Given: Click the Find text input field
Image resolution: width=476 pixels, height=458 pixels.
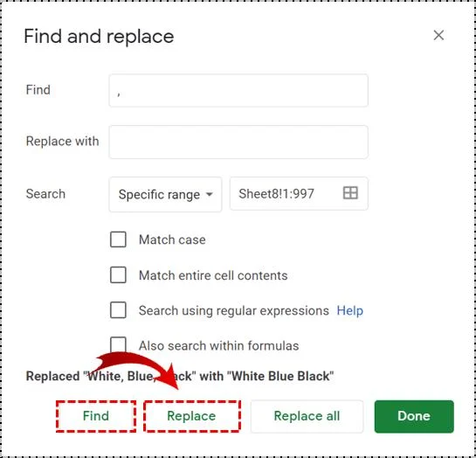Looking at the screenshot, I should [238, 91].
